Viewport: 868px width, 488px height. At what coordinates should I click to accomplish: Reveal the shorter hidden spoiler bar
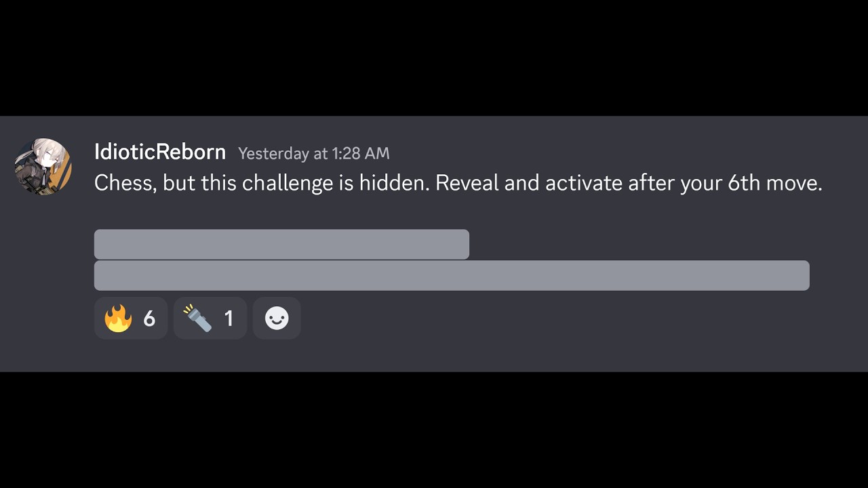[281, 244]
